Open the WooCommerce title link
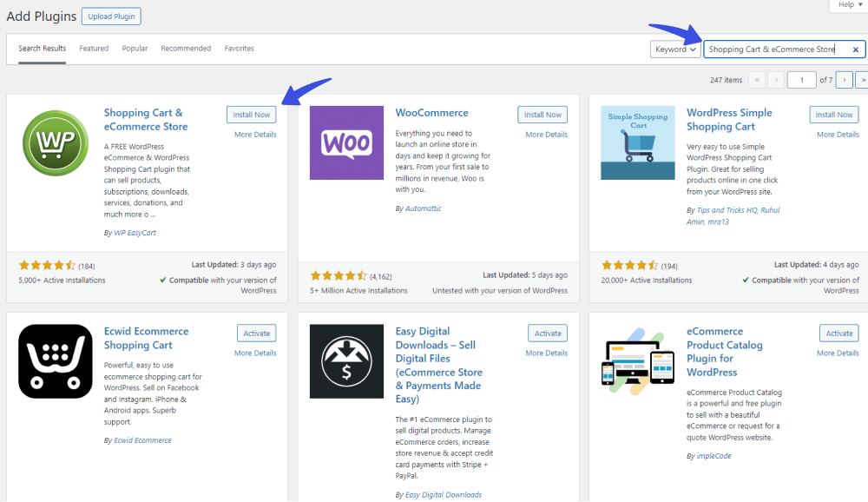The width and height of the screenshot is (868, 502). click(431, 113)
